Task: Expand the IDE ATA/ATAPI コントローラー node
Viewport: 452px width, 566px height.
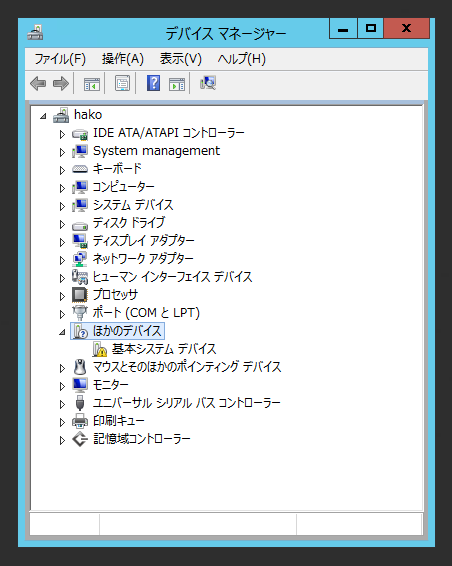Action: tap(62, 134)
